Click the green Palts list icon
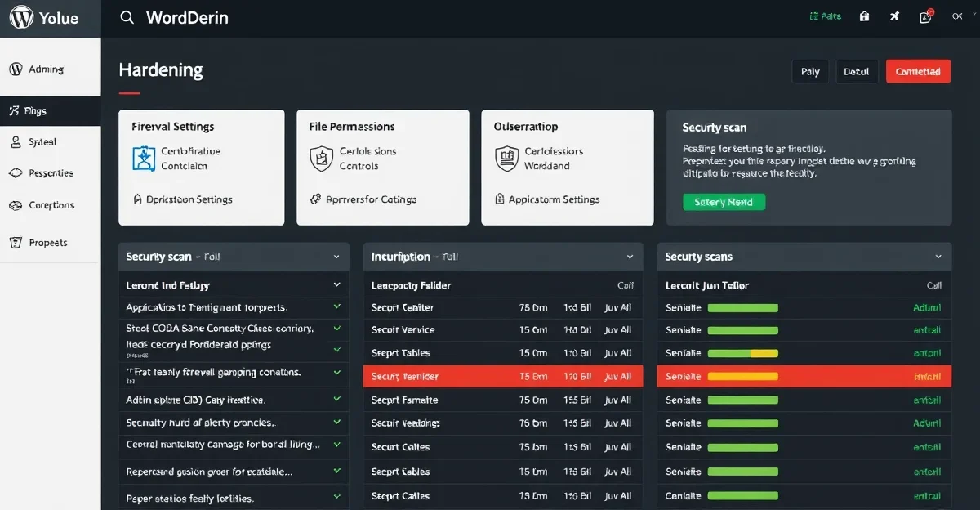Image resolution: width=980 pixels, height=510 pixels. pyautogui.click(x=813, y=16)
